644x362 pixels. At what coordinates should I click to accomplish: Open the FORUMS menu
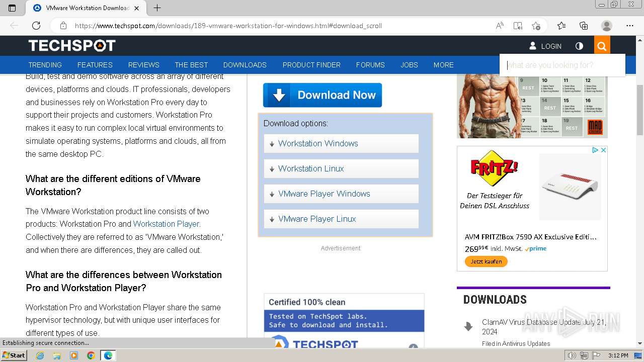[x=370, y=65]
